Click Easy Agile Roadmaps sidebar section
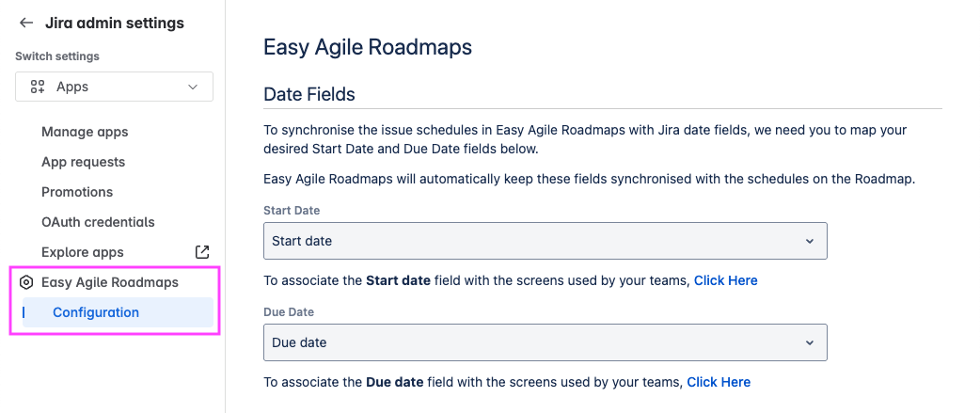The width and height of the screenshot is (980, 413). click(110, 282)
